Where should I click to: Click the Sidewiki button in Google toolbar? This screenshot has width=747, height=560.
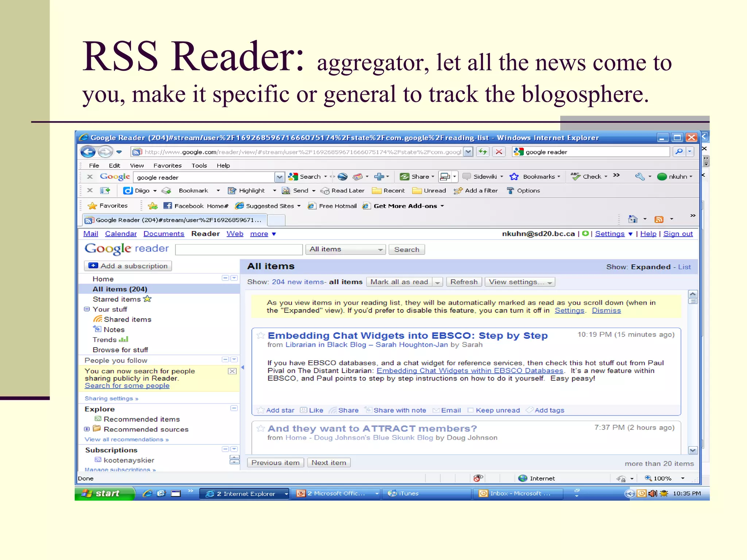[x=483, y=177]
